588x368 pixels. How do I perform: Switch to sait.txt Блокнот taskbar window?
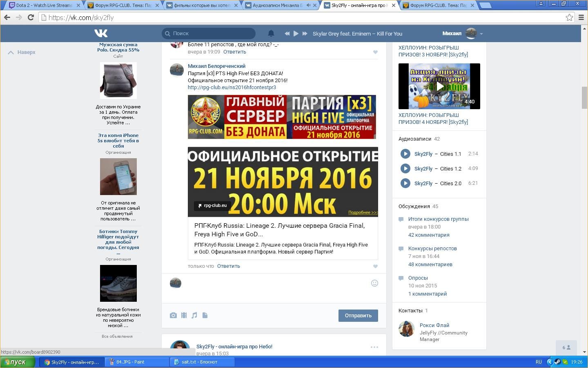(x=203, y=362)
